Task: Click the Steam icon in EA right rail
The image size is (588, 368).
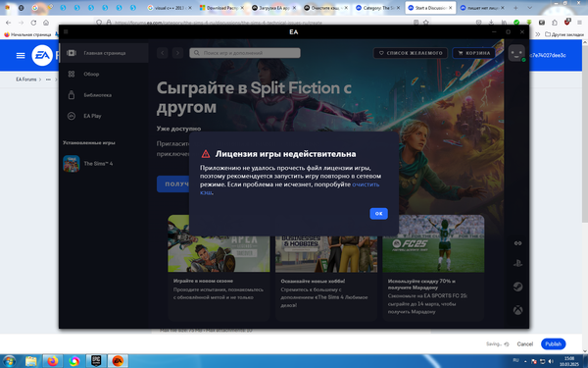Action: coord(517,287)
